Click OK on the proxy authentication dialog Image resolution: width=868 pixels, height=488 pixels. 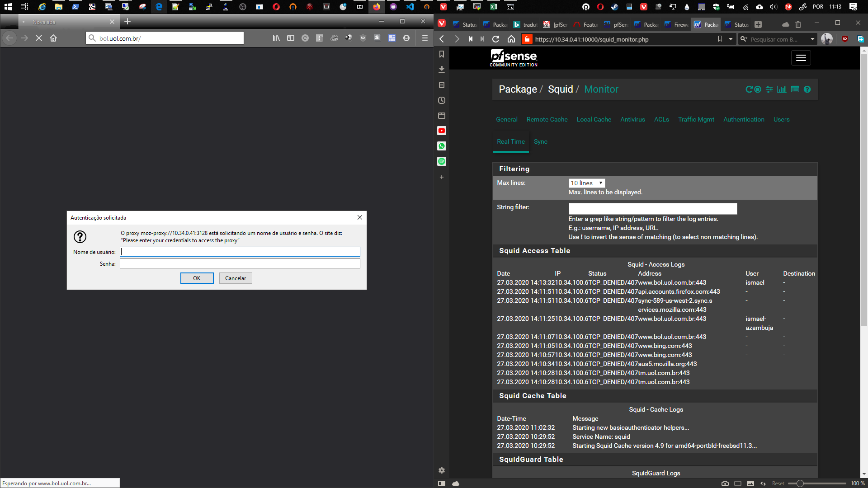click(197, 278)
